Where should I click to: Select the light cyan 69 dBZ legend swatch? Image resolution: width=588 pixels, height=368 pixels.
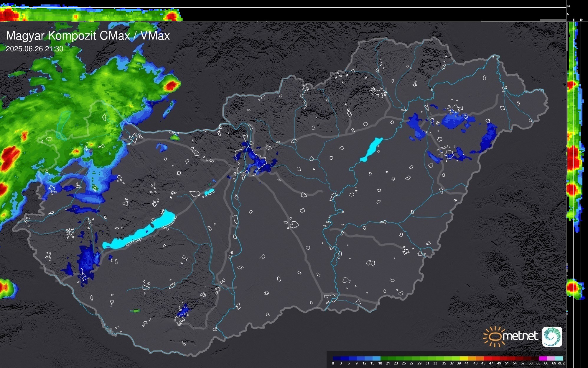click(559, 359)
